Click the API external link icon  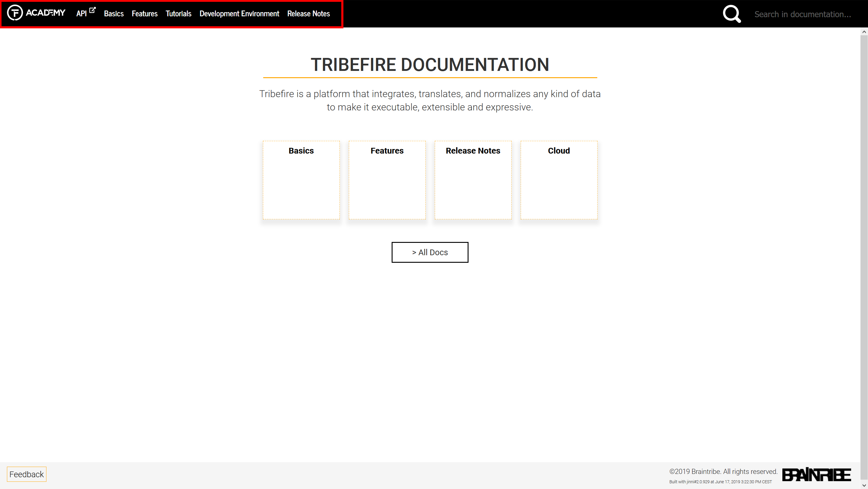pos(92,10)
